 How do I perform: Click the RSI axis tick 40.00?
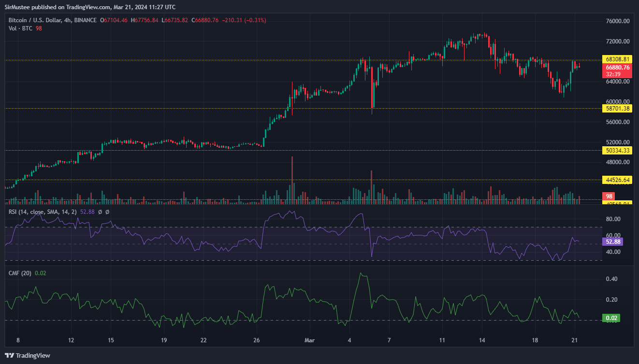coord(612,252)
